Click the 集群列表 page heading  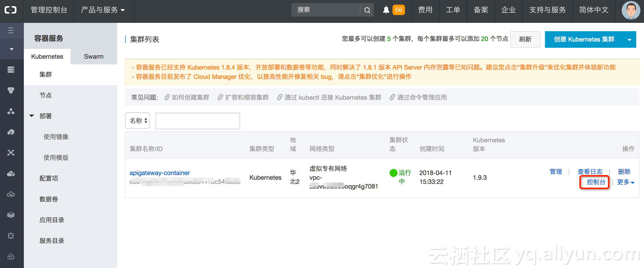pyautogui.click(x=145, y=39)
